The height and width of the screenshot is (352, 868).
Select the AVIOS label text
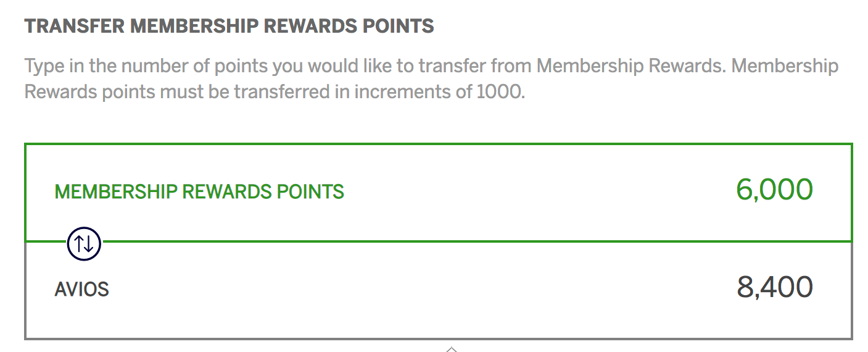click(x=81, y=289)
